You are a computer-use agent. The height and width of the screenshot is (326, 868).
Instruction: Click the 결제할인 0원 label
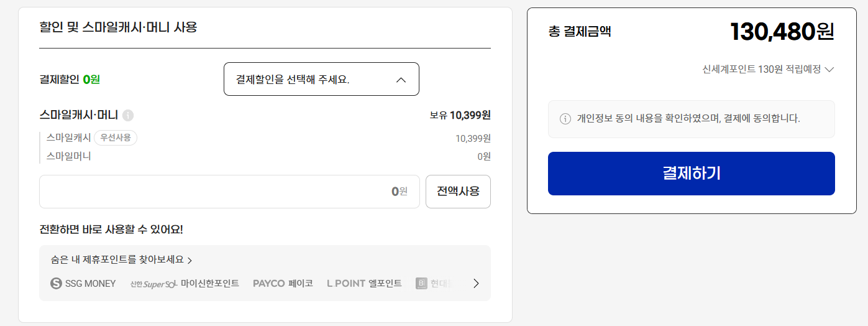tap(70, 79)
